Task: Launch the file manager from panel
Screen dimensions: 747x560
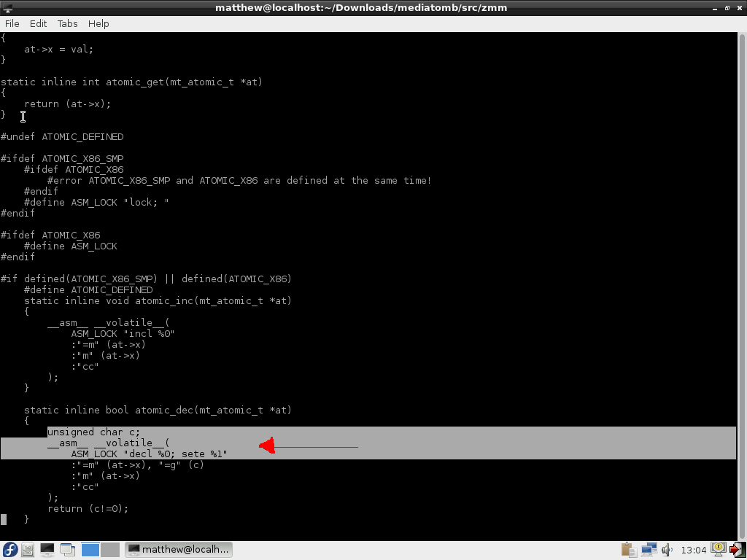Action: pyautogui.click(x=28, y=550)
